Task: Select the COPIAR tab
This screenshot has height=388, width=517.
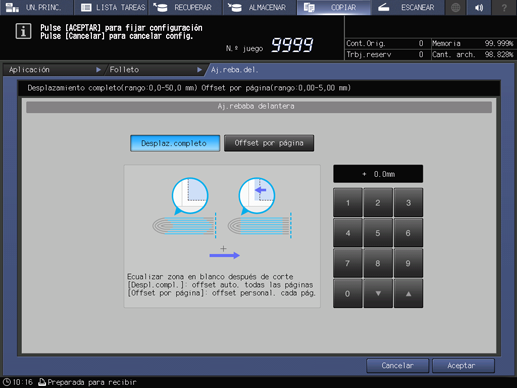Action: tap(334, 7)
